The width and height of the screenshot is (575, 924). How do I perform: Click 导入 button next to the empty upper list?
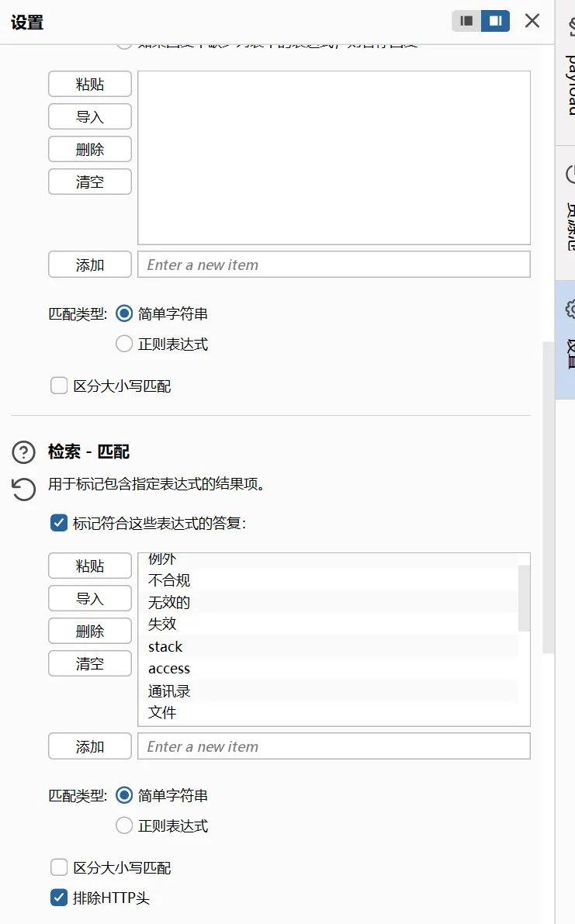point(90,117)
